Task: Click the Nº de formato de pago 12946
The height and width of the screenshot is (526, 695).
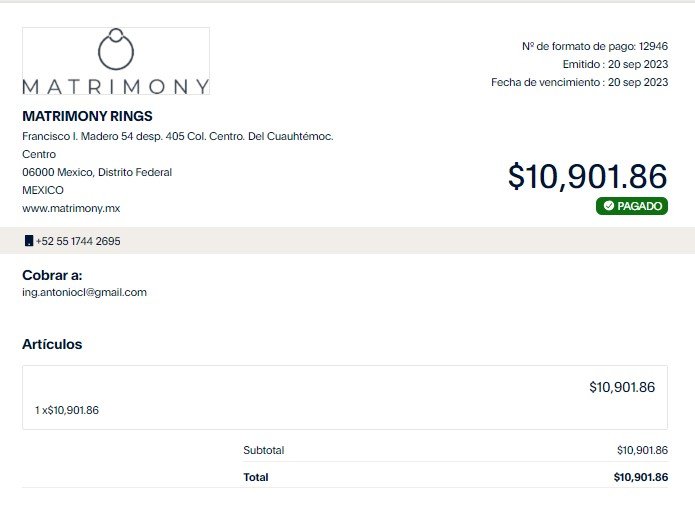Action: pyautogui.click(x=595, y=46)
